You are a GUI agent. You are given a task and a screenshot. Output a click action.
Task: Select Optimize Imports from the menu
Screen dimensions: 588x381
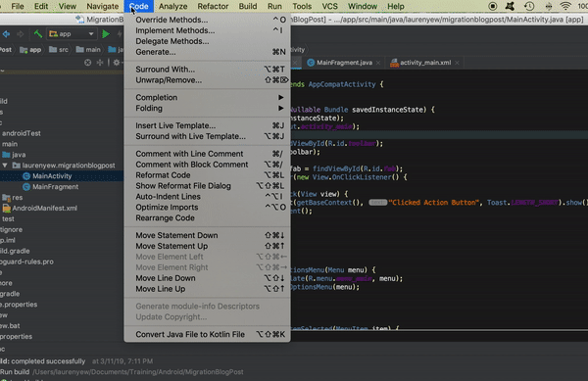pos(207,208)
